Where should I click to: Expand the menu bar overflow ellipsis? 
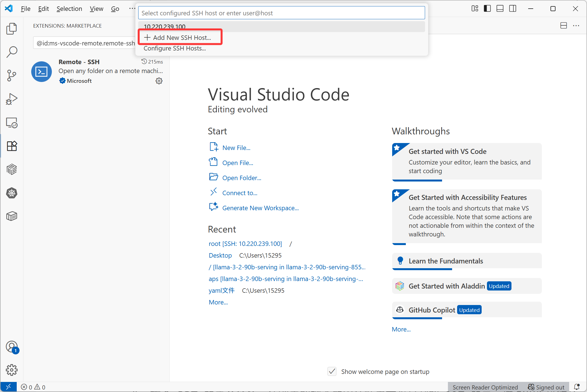pyautogui.click(x=132, y=9)
